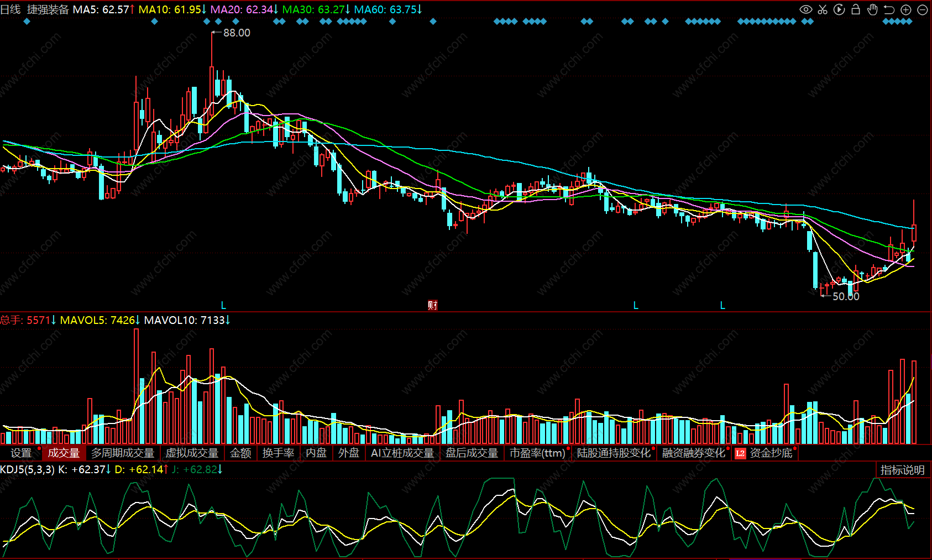Screen dimensions: 932x560
Task: Select the 融资融券变化 tab
Action: (694, 453)
